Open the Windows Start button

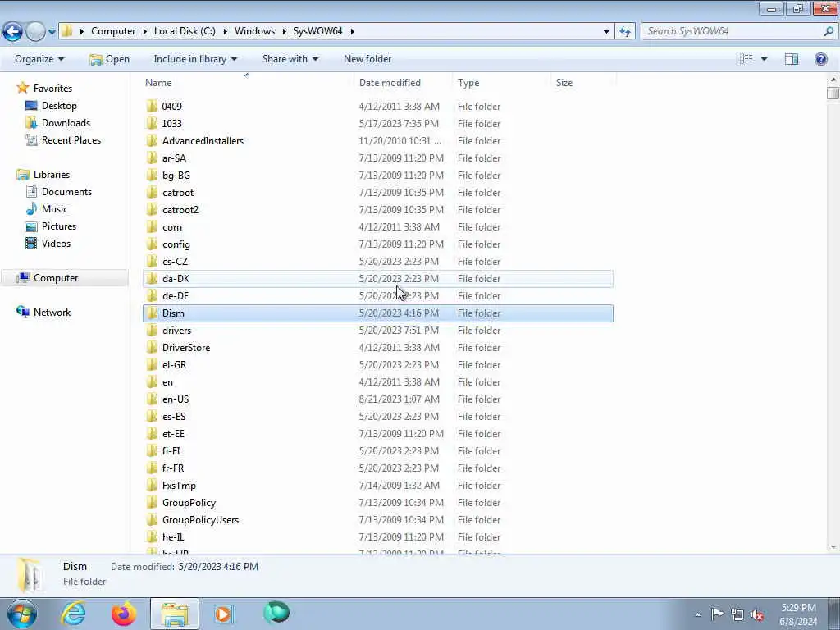[21, 614]
